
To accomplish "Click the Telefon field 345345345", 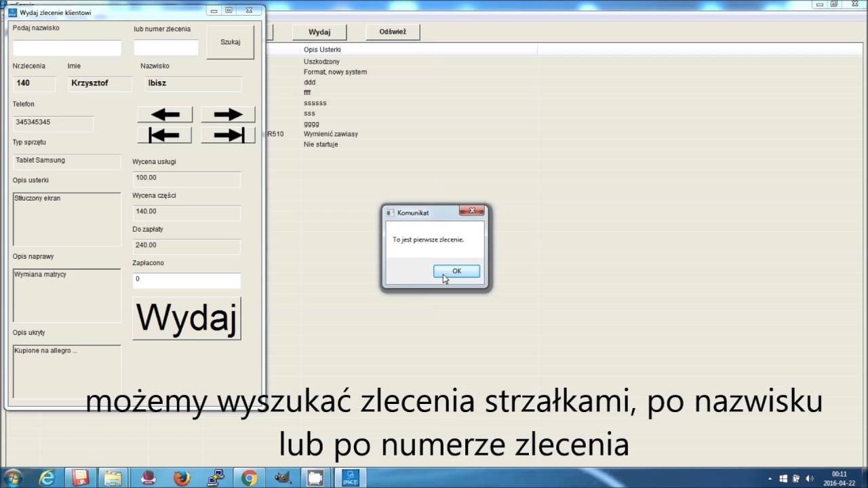I will 53,123.
